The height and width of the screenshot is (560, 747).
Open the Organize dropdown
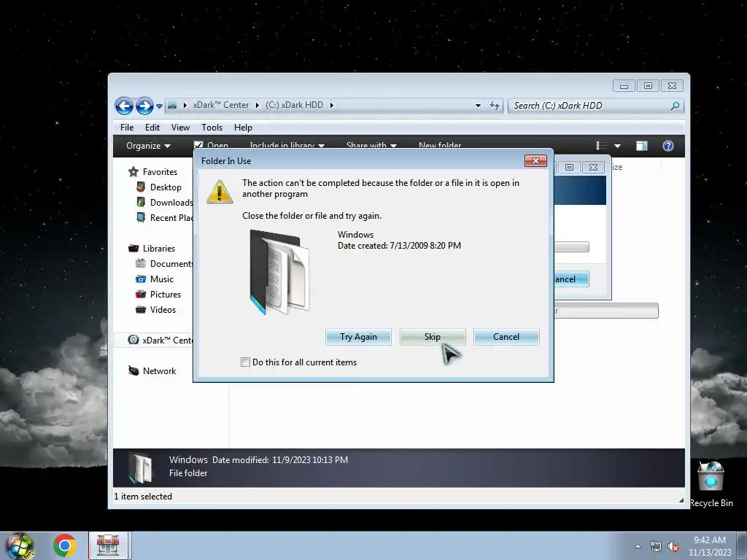point(148,146)
